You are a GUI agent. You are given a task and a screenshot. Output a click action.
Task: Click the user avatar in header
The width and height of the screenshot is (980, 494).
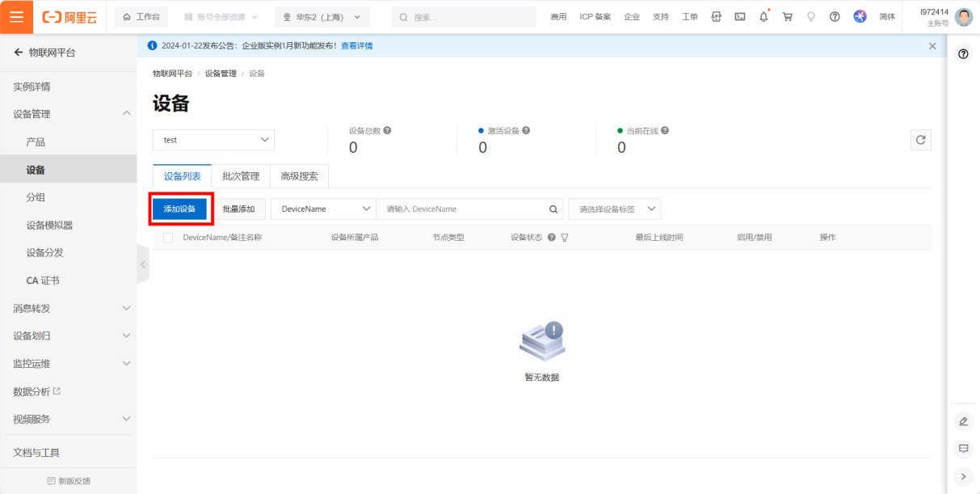[963, 17]
